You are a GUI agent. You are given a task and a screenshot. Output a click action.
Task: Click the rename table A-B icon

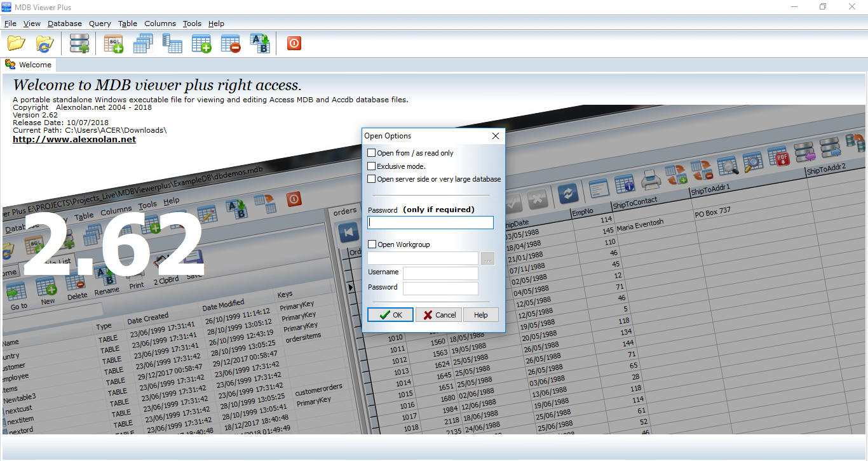tap(260, 43)
